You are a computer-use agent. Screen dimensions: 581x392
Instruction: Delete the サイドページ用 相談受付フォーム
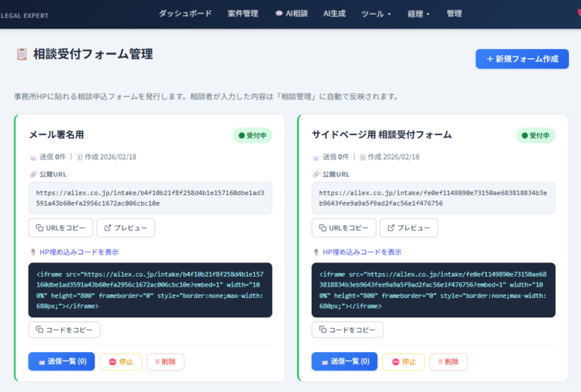[448, 362]
